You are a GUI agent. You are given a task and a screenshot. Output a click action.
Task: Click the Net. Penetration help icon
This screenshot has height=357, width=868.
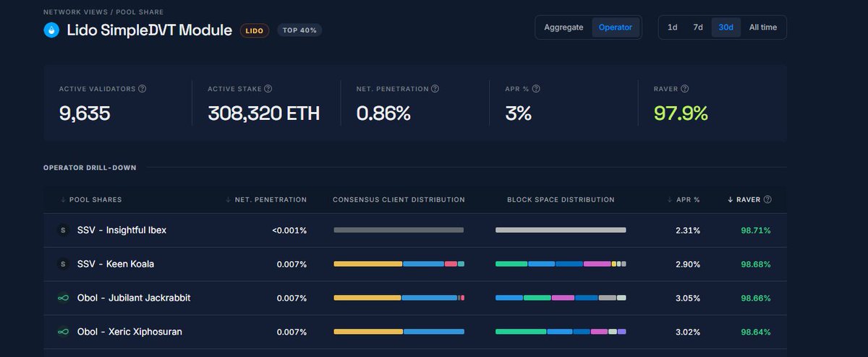(435, 89)
